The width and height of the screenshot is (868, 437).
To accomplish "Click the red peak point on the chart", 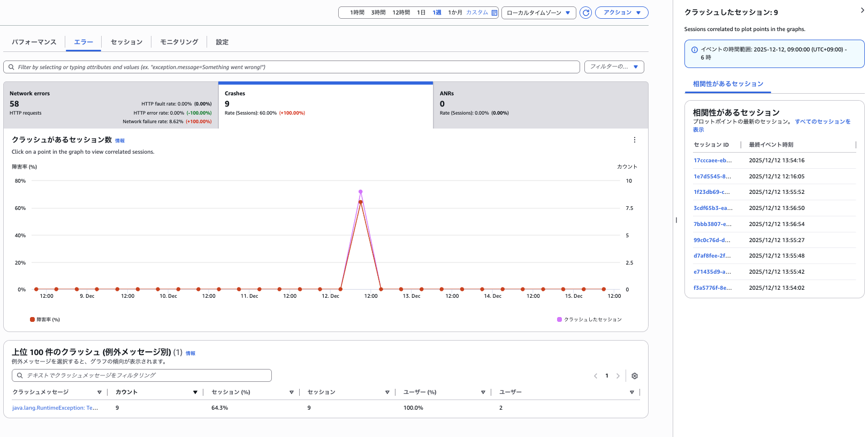I will (361, 202).
